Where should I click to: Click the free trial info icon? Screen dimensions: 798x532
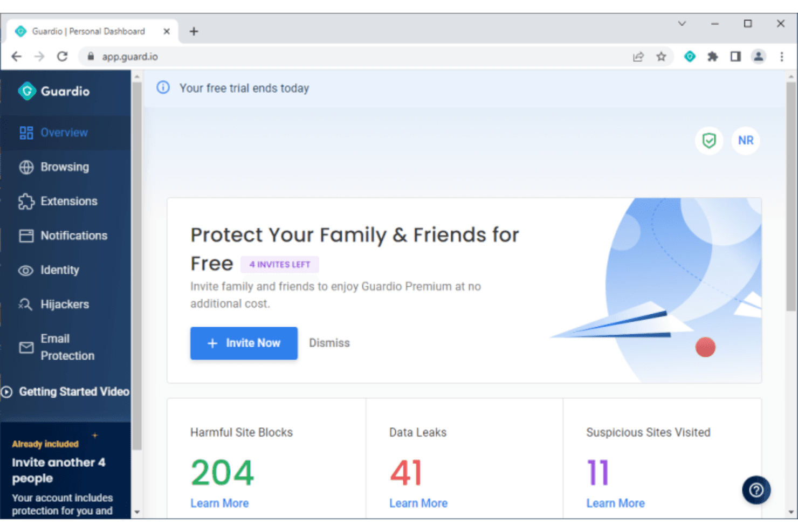tap(163, 88)
